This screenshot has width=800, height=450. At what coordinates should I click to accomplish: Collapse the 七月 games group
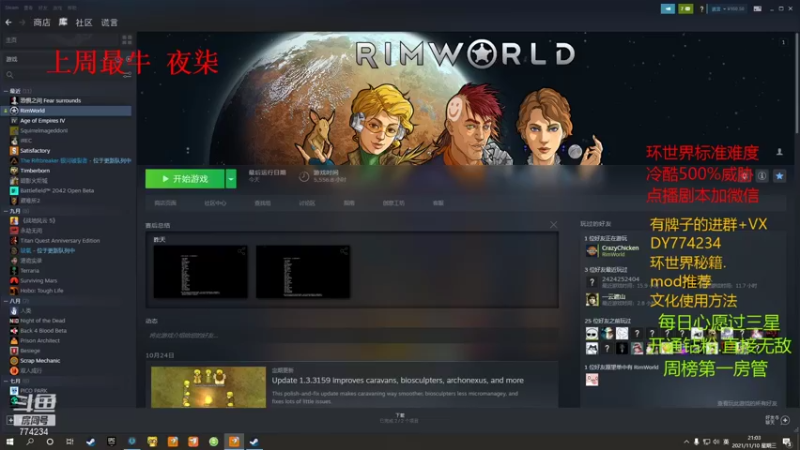[6, 381]
